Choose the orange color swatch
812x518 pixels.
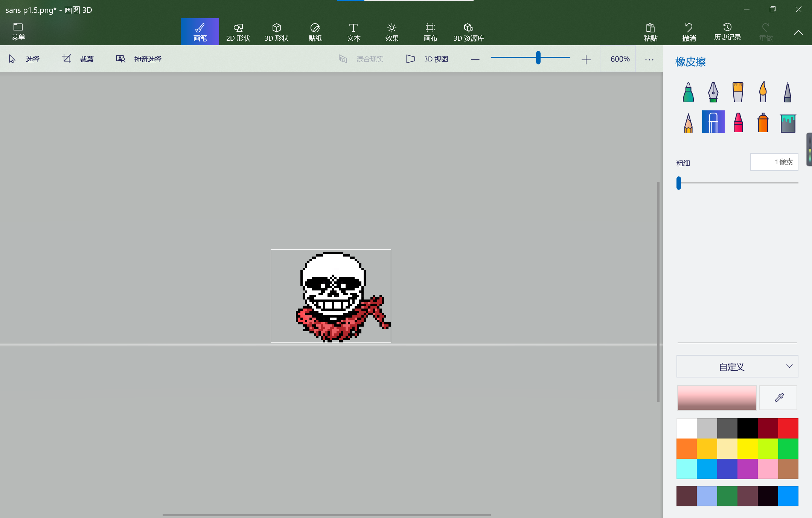[687, 449]
